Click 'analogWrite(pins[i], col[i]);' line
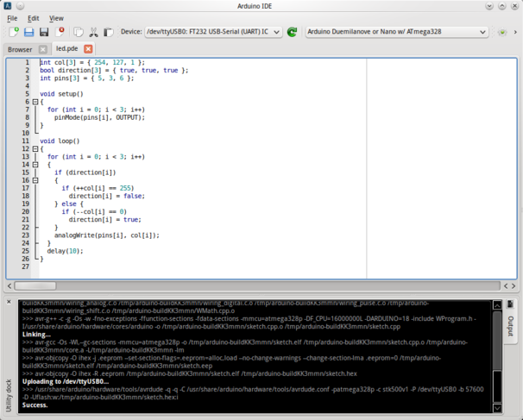Image resolution: width=523 pixels, height=420 pixels. 107,235
